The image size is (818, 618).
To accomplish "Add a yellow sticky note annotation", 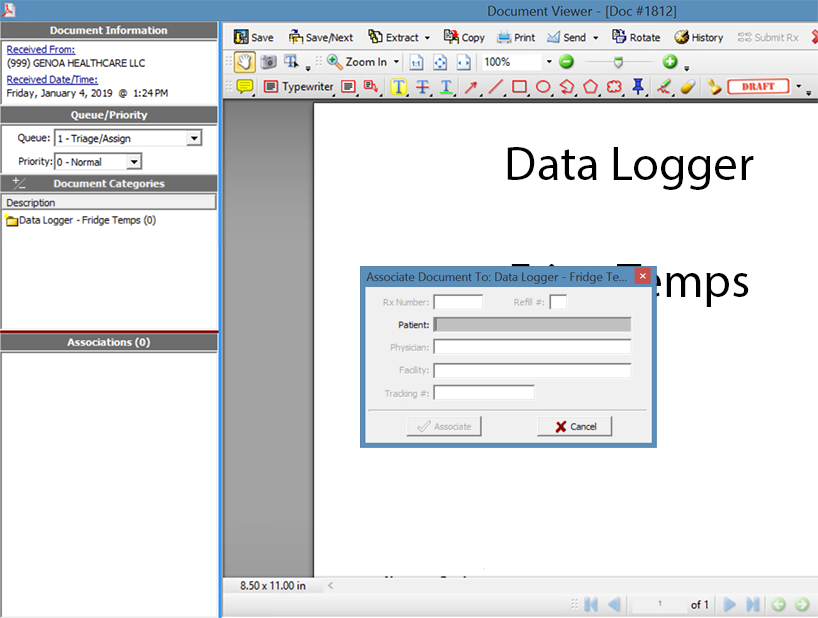I will tap(244, 87).
